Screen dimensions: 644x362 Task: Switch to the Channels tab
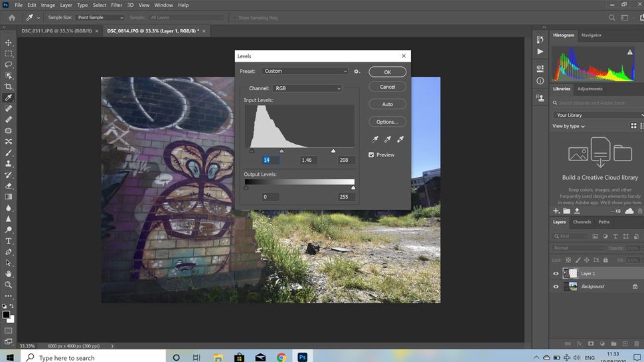click(x=582, y=222)
